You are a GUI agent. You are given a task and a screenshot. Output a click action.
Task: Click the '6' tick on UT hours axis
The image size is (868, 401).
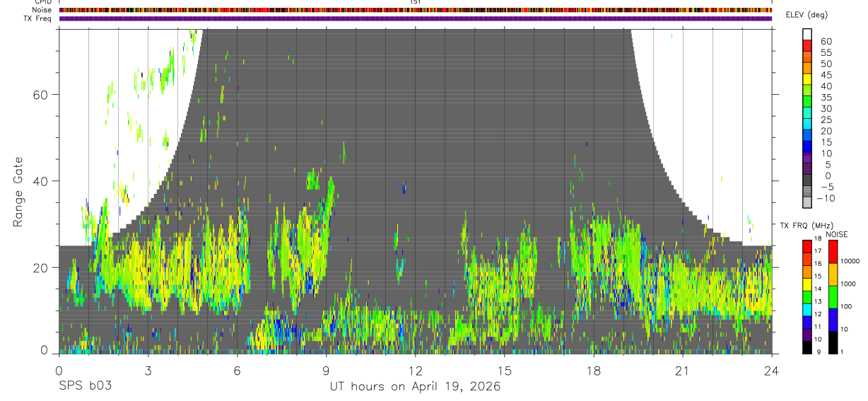pos(237,370)
